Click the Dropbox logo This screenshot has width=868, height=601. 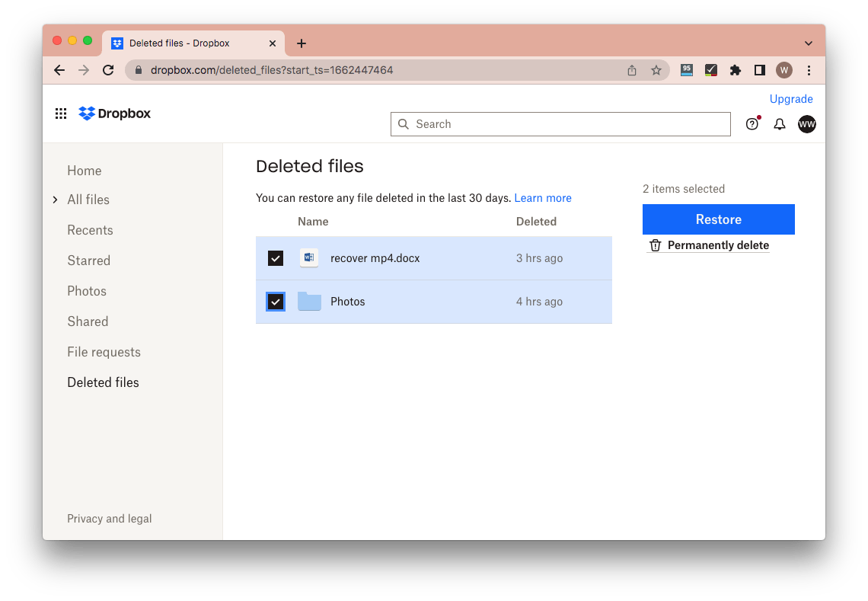pyautogui.click(x=114, y=113)
